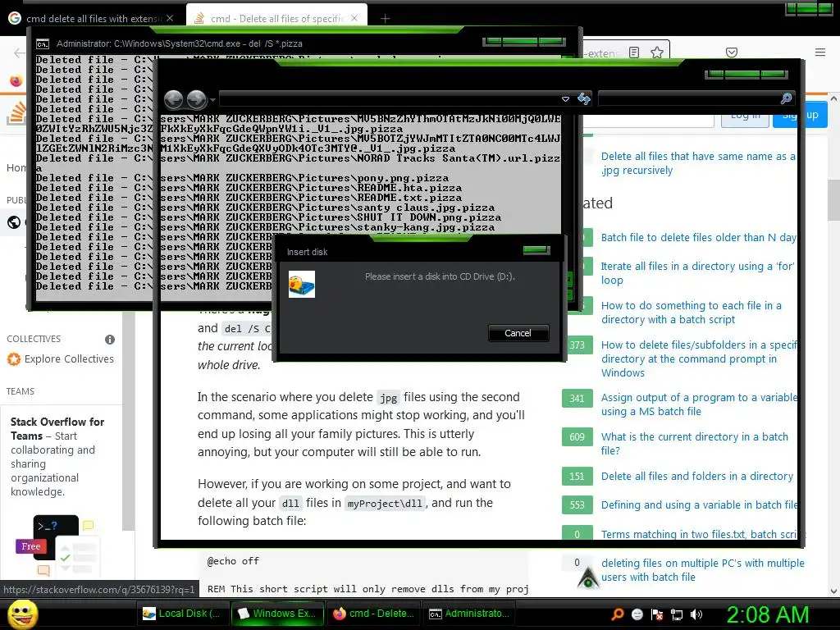The height and width of the screenshot is (630, 840).
Task: Switch to the Stack Overflow tab
Action: coord(276,18)
